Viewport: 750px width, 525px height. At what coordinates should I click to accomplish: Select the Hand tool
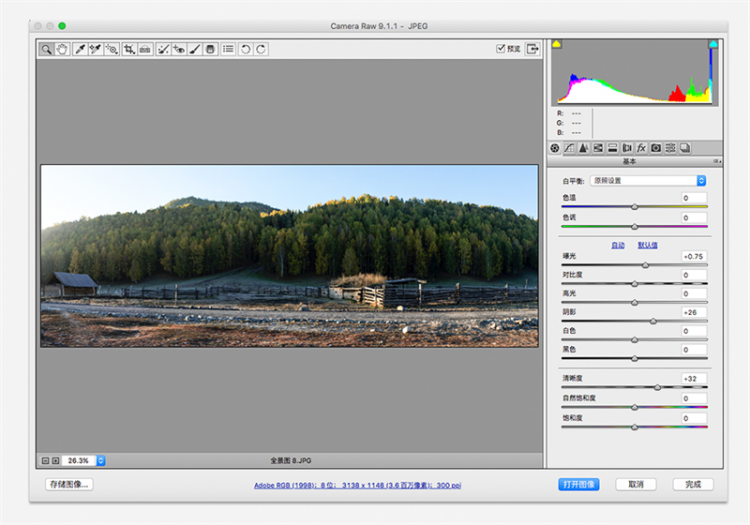pos(62,48)
